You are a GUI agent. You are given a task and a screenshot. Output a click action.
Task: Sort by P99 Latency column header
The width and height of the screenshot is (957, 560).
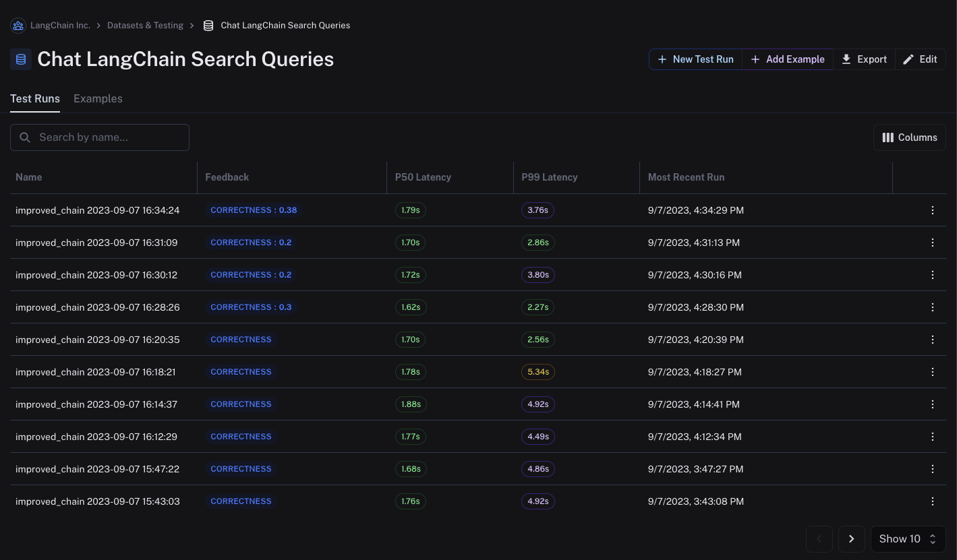550,177
